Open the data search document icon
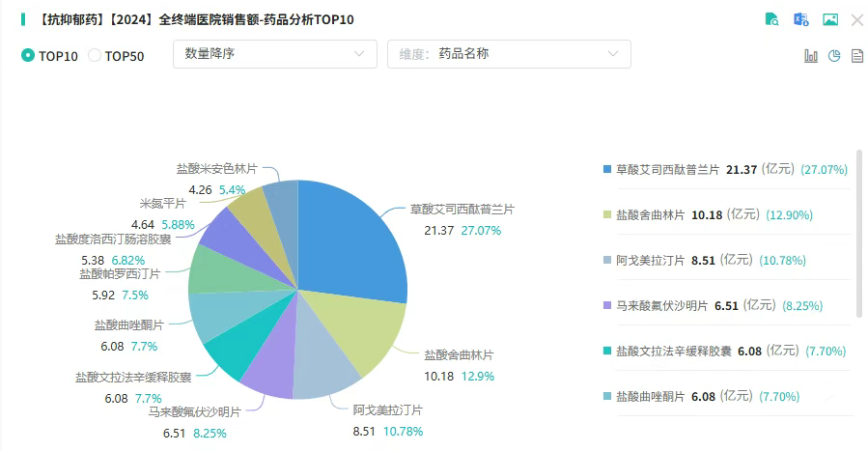Viewport: 868px width, 451px height. [x=771, y=19]
